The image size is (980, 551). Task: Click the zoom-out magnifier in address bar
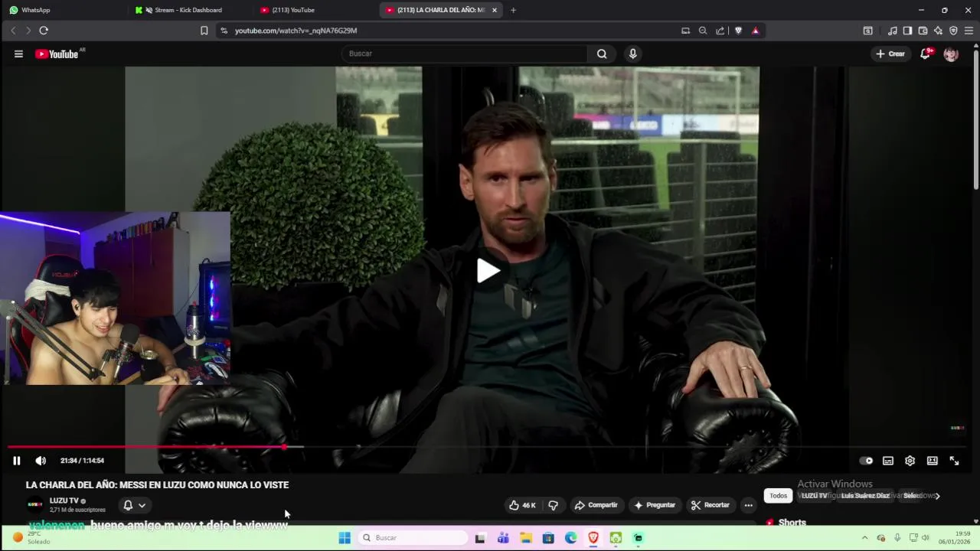(x=703, y=31)
